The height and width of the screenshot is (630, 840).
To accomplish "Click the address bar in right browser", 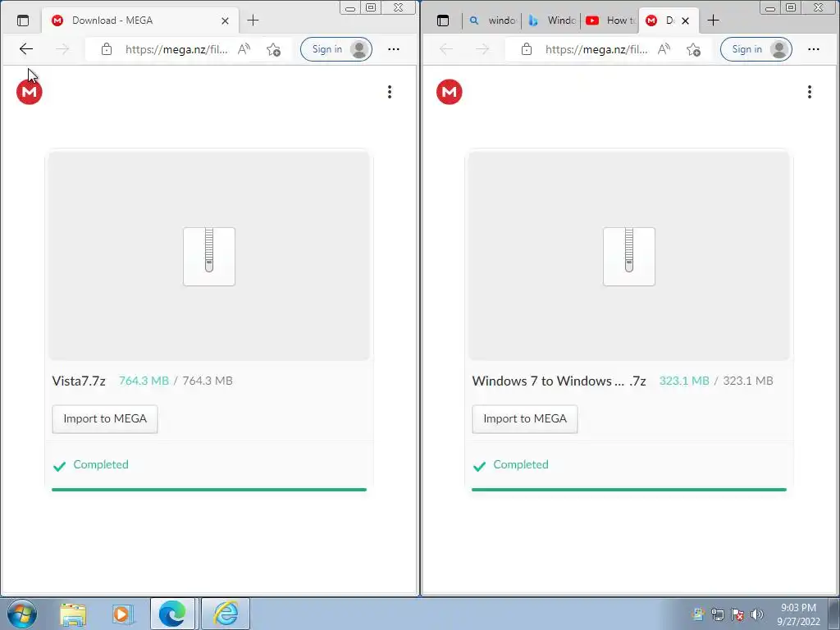I will [x=596, y=49].
